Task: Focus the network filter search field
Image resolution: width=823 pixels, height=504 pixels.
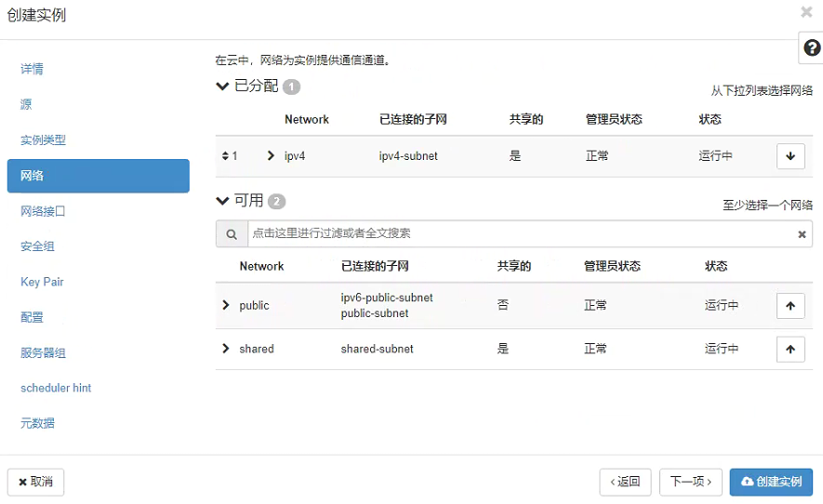Action: point(521,234)
